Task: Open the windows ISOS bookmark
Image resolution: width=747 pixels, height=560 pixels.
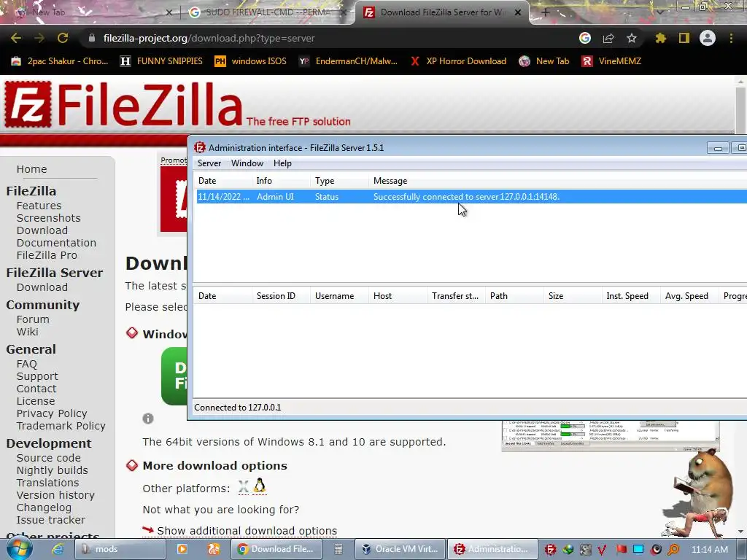Action: [x=251, y=61]
